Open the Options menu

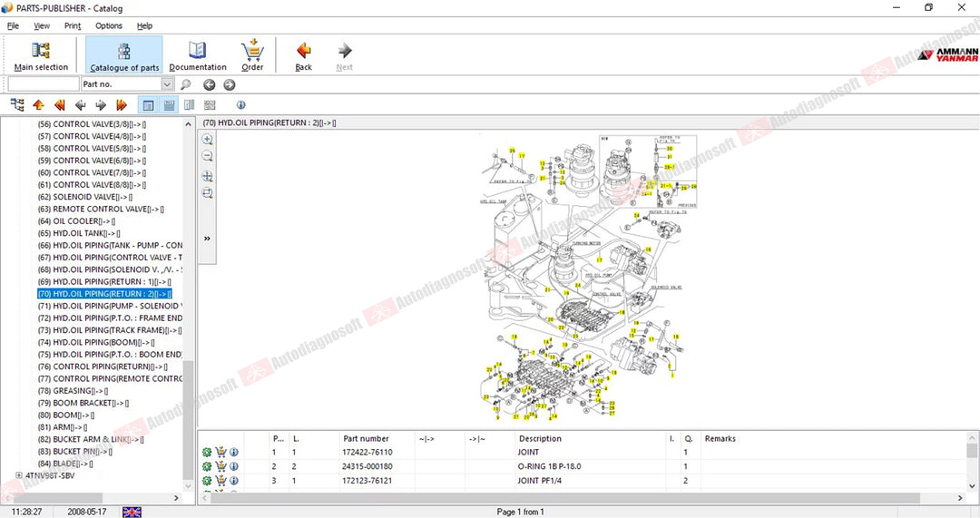tap(109, 25)
